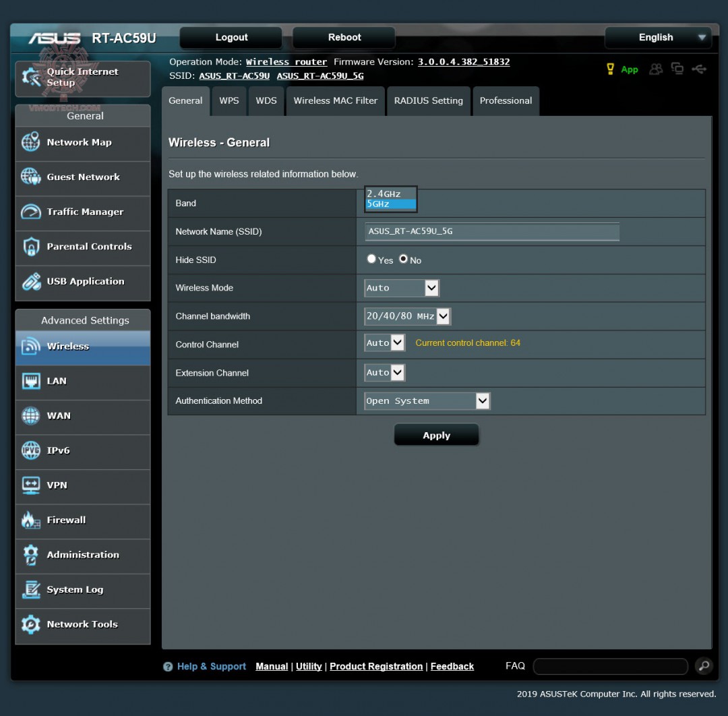The width and height of the screenshot is (728, 716).
Task: Click the FAQ search input field
Action: 609,665
